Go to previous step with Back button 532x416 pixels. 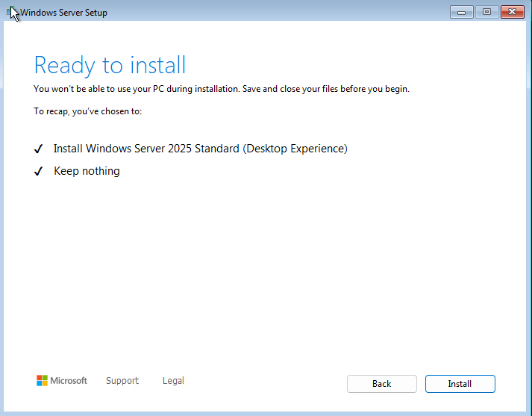[382, 384]
